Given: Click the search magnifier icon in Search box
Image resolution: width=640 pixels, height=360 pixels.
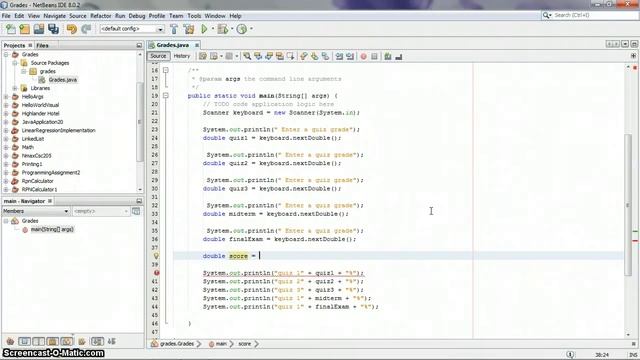Looking at the screenshot, I should 546,15.
